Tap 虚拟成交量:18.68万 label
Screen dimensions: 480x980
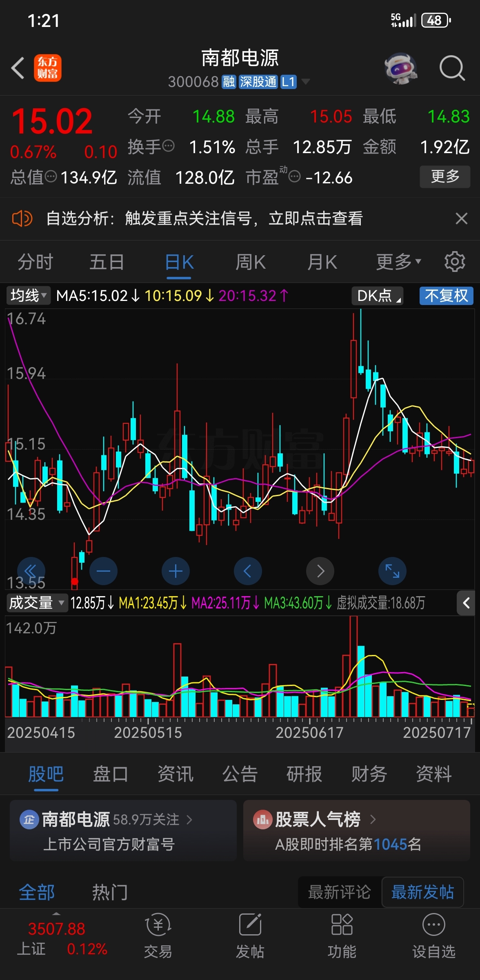click(381, 603)
